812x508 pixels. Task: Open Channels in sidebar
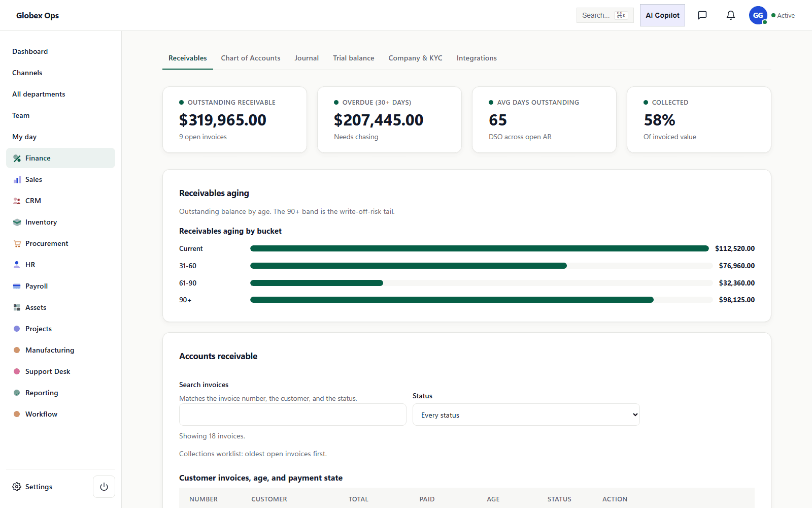pyautogui.click(x=60, y=73)
